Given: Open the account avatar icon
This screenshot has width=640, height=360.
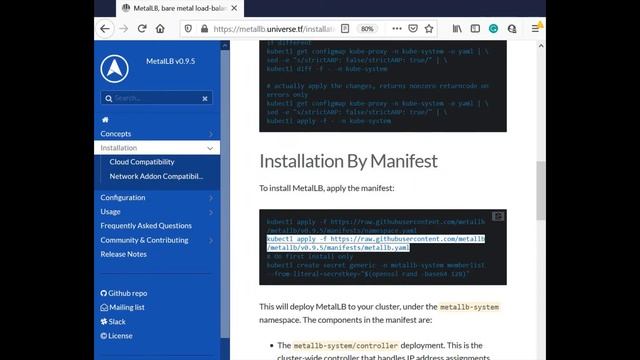Looking at the screenshot, I should tap(512, 29).
